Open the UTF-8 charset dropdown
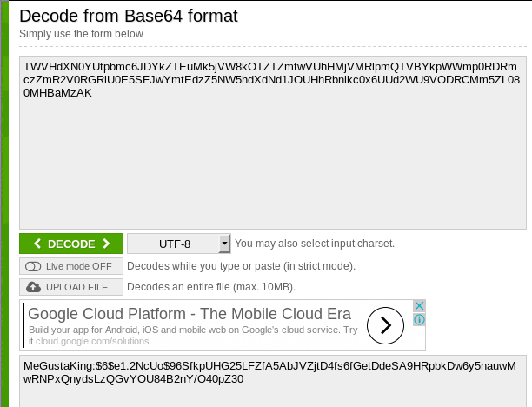 click(179, 244)
